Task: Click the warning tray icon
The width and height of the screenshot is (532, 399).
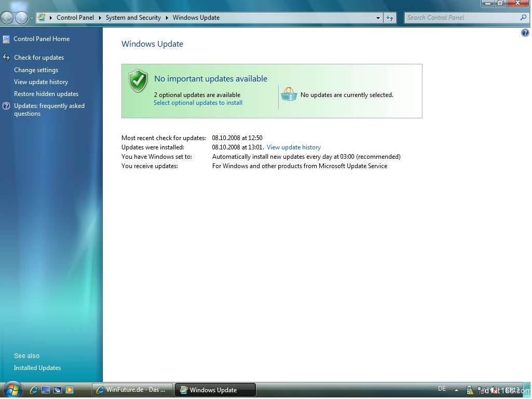Action: tap(470, 390)
